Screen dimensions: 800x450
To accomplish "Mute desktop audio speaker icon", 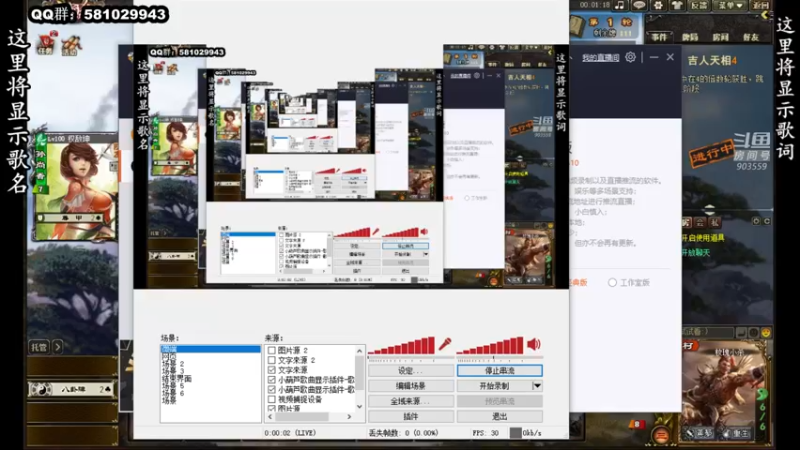I will [x=534, y=344].
